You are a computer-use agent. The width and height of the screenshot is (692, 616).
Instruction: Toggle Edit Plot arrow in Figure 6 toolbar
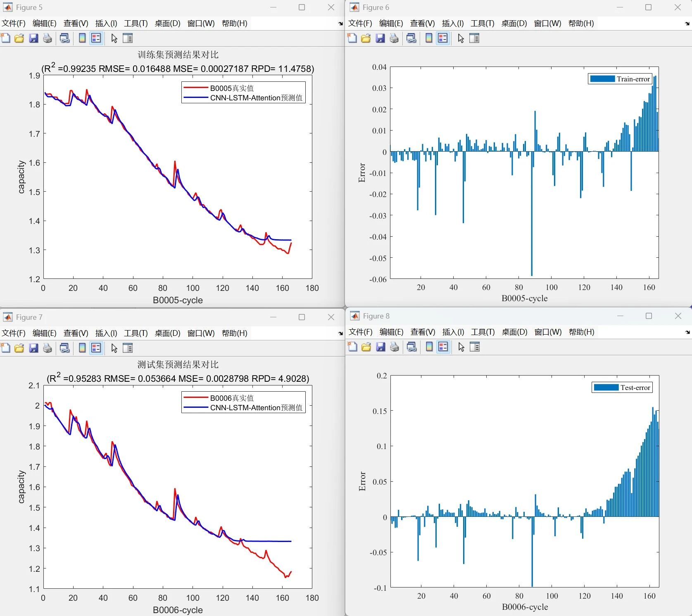[461, 38]
